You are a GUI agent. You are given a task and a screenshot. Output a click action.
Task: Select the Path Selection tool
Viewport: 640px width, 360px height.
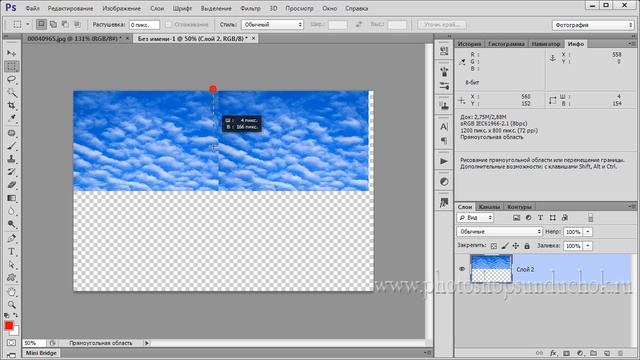tap(11, 265)
